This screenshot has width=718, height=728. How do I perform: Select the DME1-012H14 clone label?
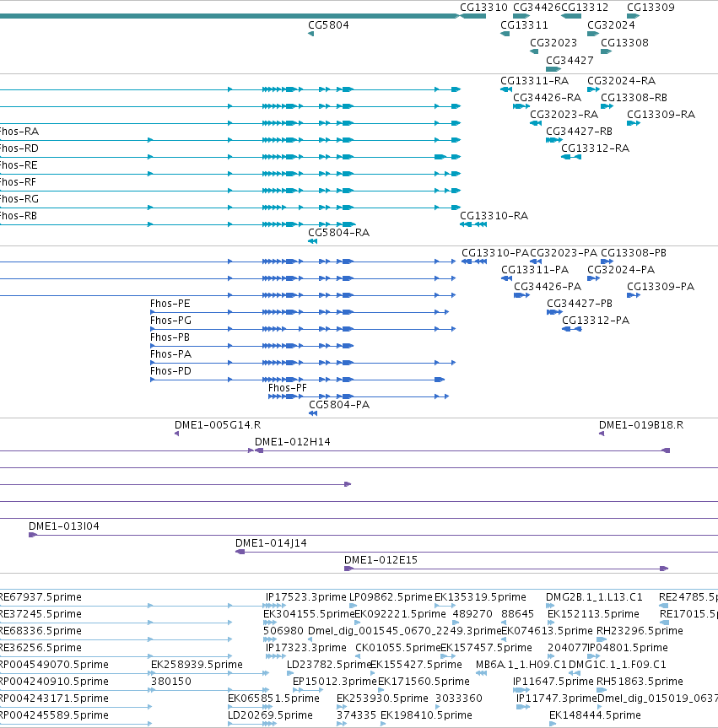click(292, 441)
